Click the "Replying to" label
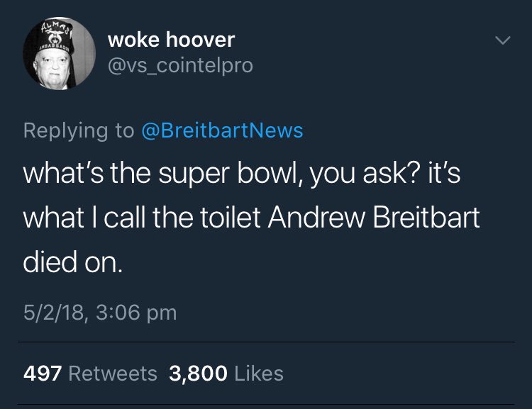The height and width of the screenshot is (409, 532). click(x=79, y=131)
